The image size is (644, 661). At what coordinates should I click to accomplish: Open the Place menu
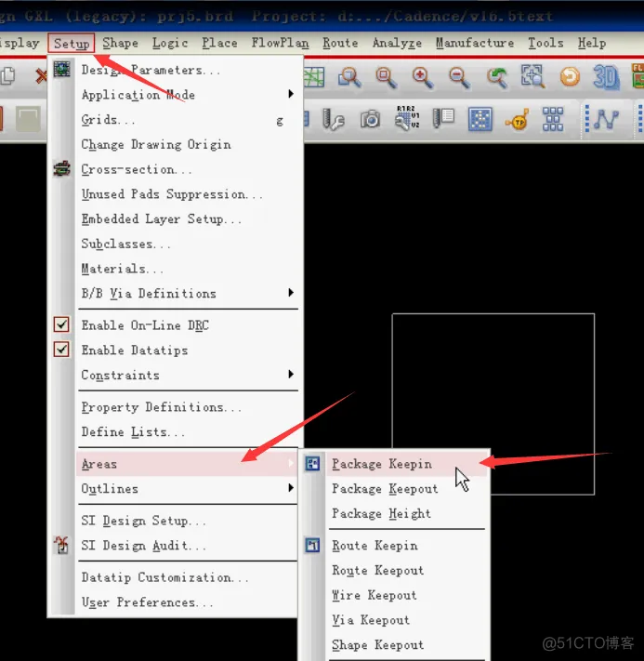click(219, 43)
